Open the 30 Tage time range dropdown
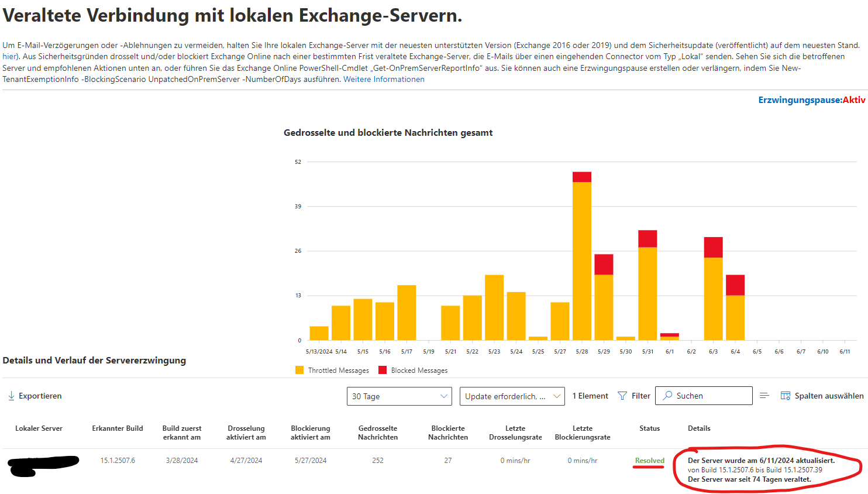This screenshot has width=868, height=494. click(x=399, y=396)
